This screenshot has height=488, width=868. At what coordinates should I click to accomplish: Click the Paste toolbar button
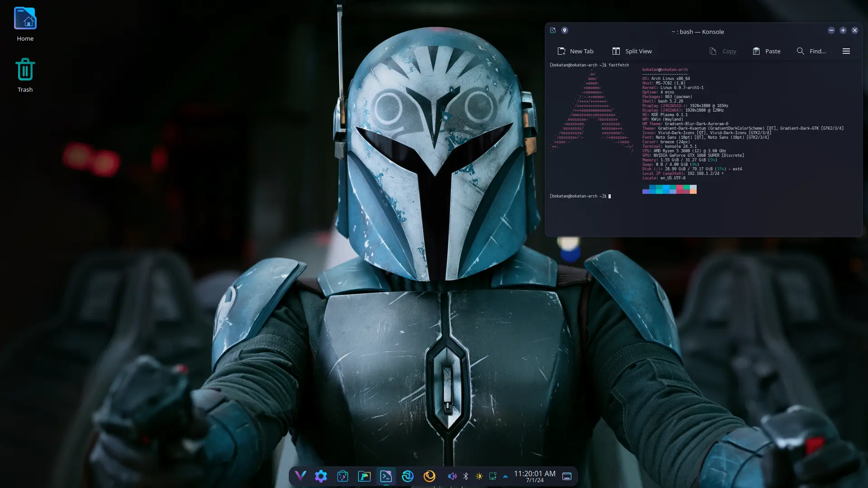tap(767, 51)
